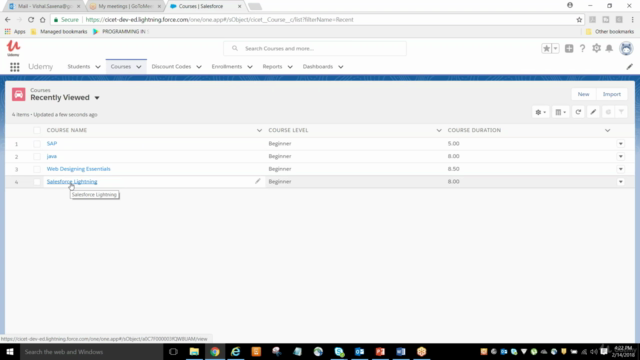The width and height of the screenshot is (640, 360).
Task: Switch to the Discount Codes tab
Action: tap(171, 67)
